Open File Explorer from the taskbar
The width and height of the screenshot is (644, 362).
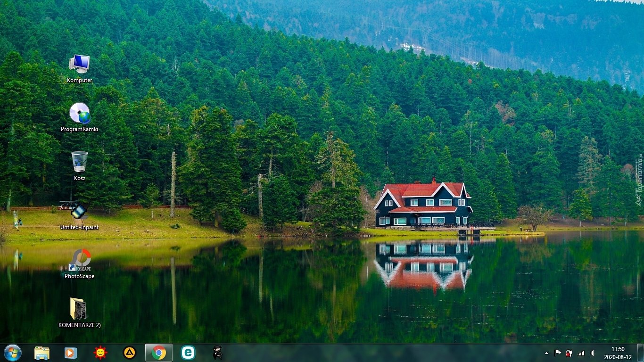point(42,353)
